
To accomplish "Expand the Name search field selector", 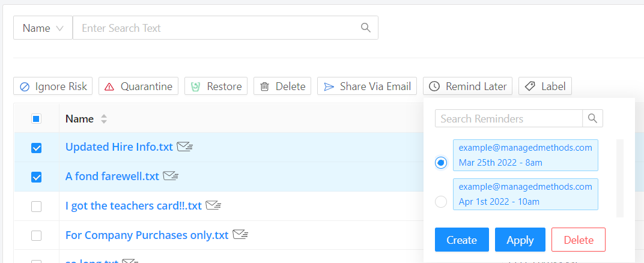I will click(43, 28).
